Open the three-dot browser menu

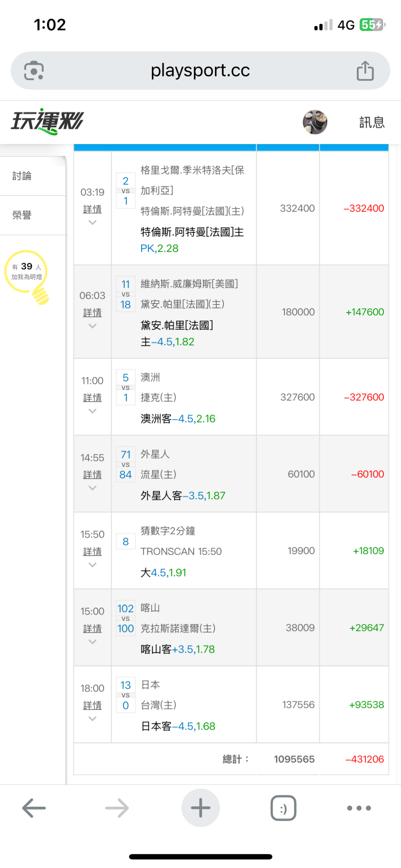[359, 808]
